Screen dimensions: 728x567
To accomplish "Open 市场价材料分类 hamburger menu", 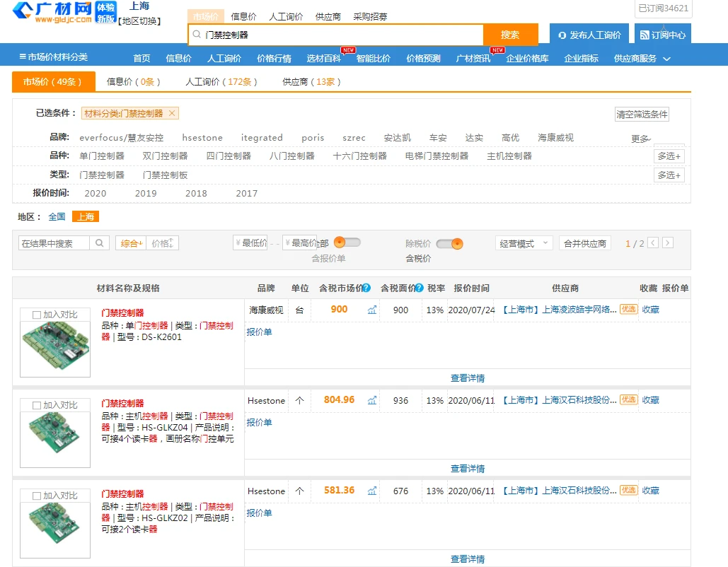I will pos(53,57).
